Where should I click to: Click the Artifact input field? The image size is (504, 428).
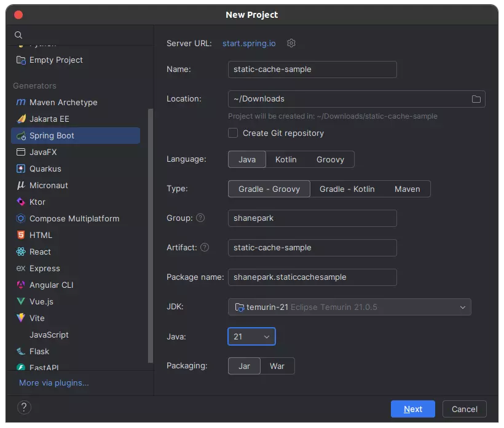[312, 248]
